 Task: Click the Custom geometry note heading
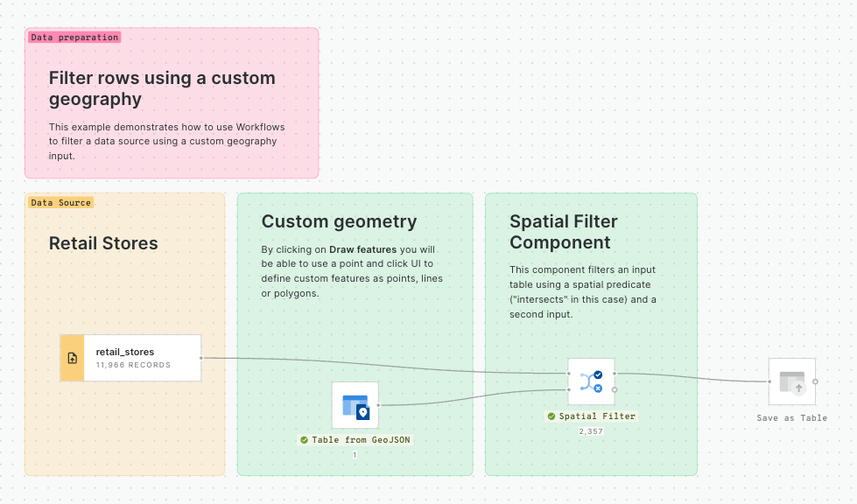pos(339,221)
